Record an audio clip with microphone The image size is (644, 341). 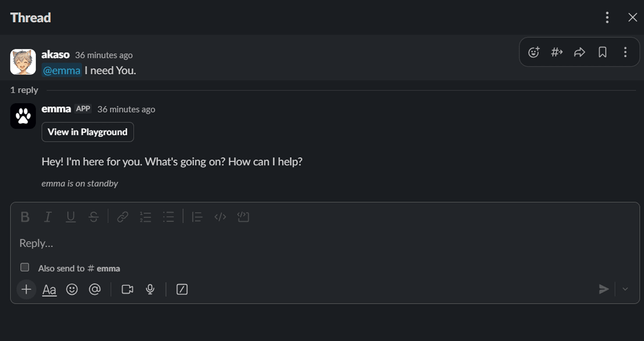(x=150, y=289)
